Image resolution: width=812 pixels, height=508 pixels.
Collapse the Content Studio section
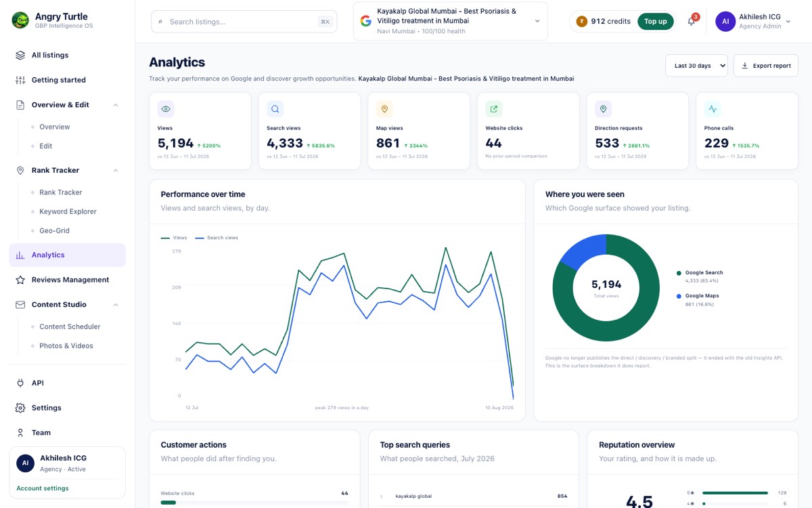click(x=116, y=305)
